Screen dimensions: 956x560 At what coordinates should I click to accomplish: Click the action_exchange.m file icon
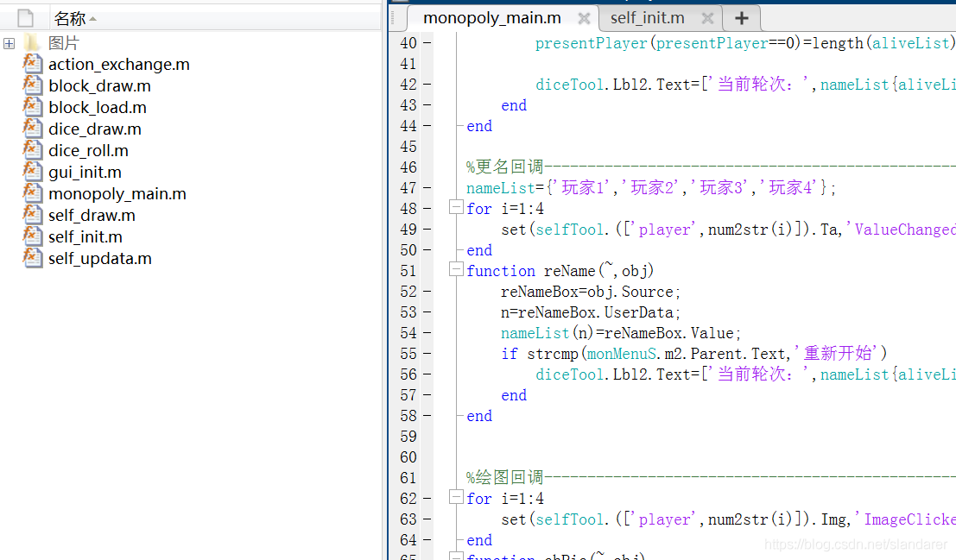click(x=32, y=64)
